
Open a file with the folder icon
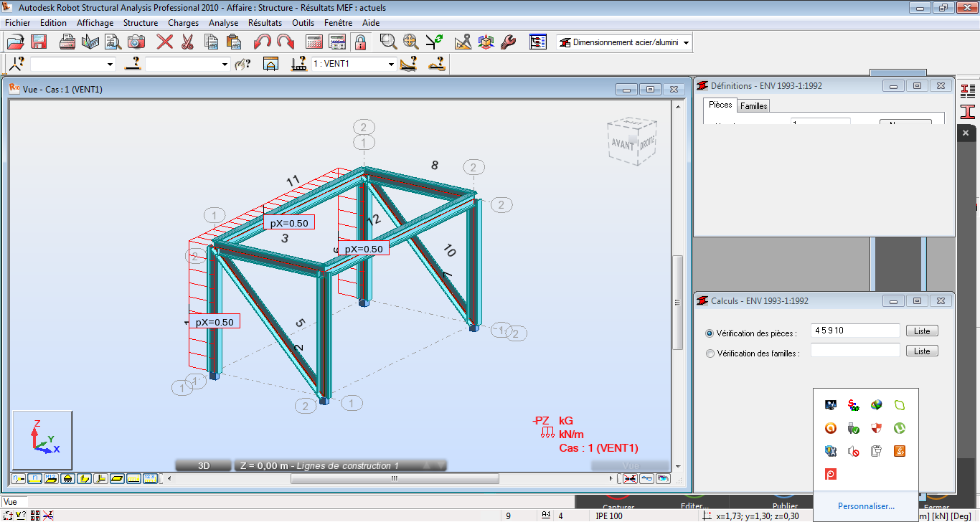[x=17, y=42]
